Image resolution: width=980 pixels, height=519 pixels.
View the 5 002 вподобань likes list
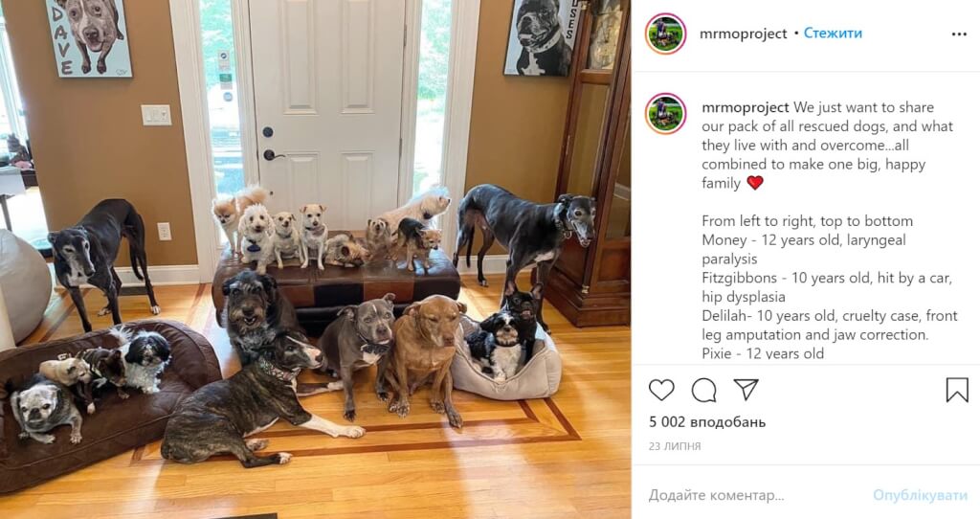click(707, 422)
